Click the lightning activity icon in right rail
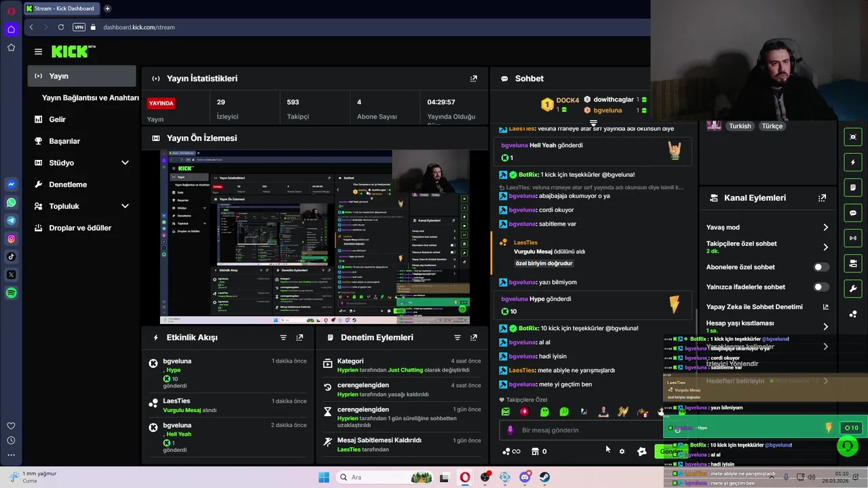 click(x=853, y=163)
